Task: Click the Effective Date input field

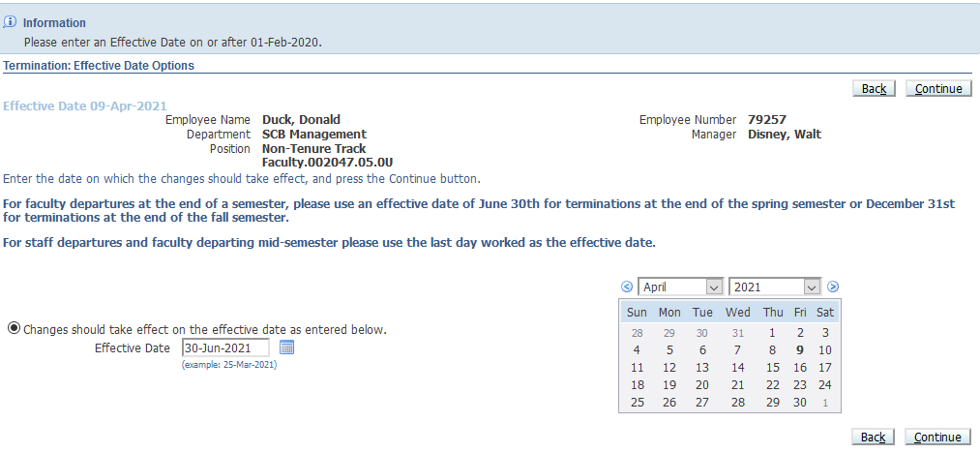Action: tap(225, 347)
